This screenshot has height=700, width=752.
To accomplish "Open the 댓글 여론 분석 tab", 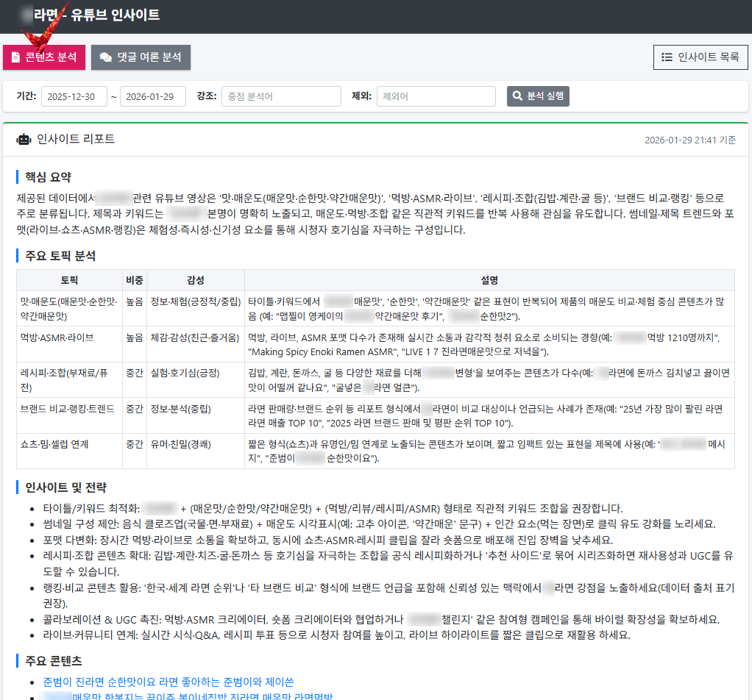I will pyautogui.click(x=141, y=57).
